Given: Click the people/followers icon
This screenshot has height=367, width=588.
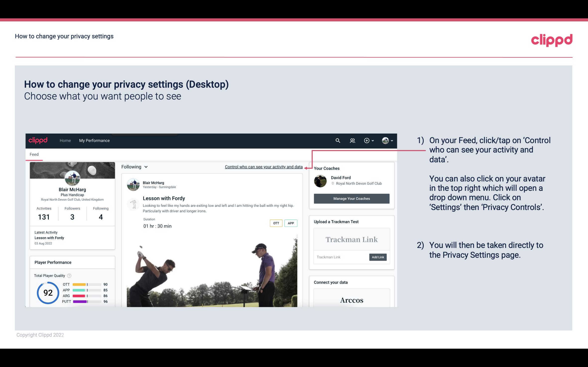Looking at the screenshot, I should tap(352, 141).
